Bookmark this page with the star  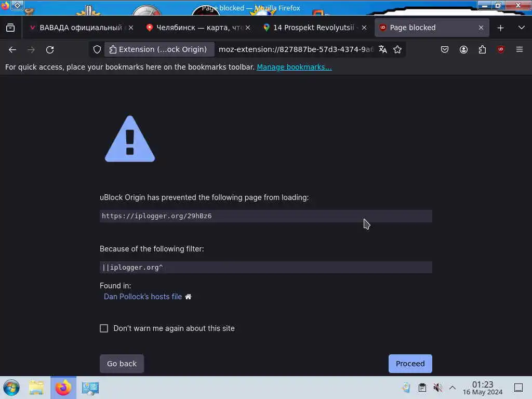click(x=397, y=49)
